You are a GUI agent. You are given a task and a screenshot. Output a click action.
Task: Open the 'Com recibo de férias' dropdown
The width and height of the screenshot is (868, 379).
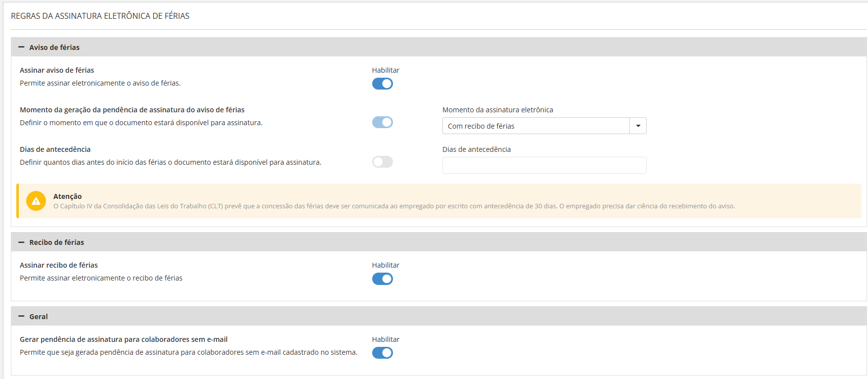(x=536, y=126)
